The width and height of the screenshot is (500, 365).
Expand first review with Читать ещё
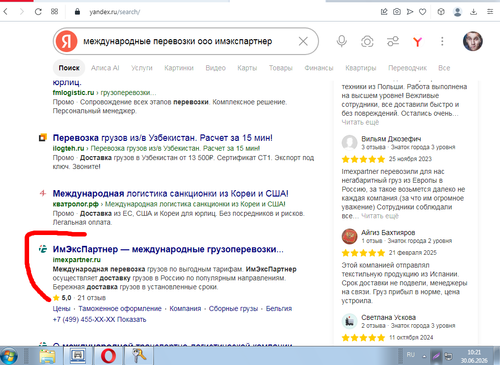pyautogui.click(x=360, y=122)
